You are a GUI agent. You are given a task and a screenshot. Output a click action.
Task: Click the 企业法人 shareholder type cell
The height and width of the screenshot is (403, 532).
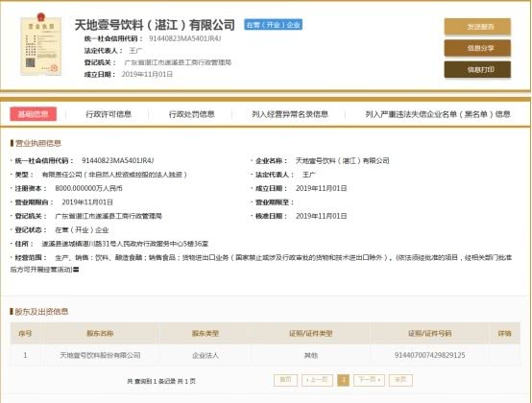pos(206,355)
